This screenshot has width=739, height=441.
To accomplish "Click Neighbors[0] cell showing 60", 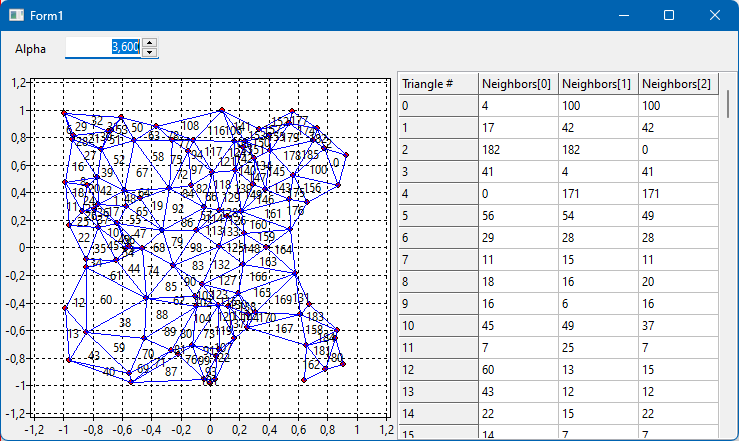I will point(518,369).
